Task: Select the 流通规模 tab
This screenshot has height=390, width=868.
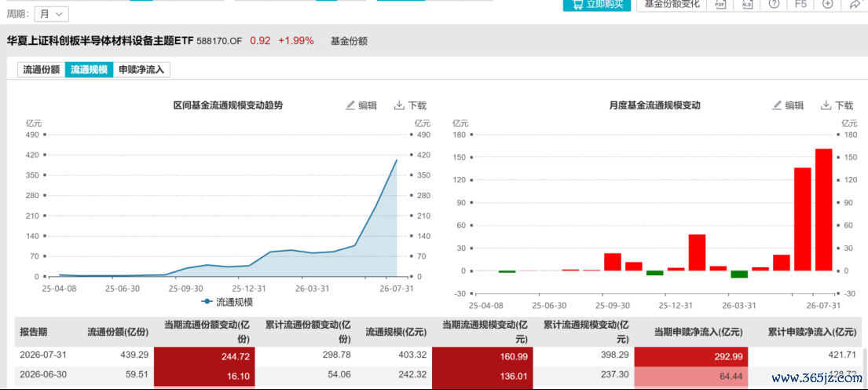Action: pos(89,70)
